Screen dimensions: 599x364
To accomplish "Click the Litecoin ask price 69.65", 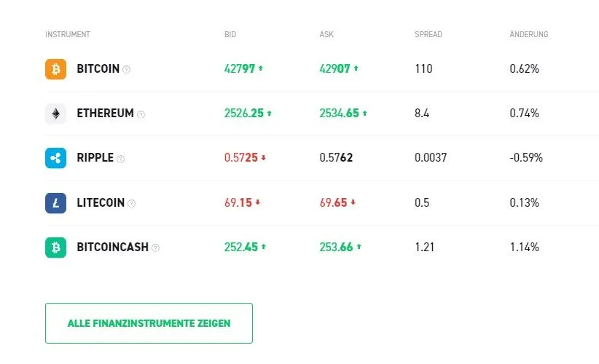I will click(x=332, y=203).
